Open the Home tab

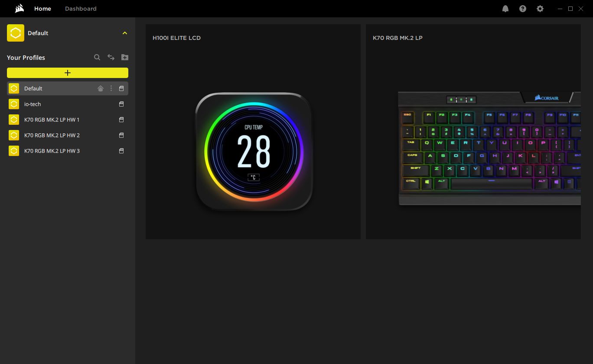[42, 9]
